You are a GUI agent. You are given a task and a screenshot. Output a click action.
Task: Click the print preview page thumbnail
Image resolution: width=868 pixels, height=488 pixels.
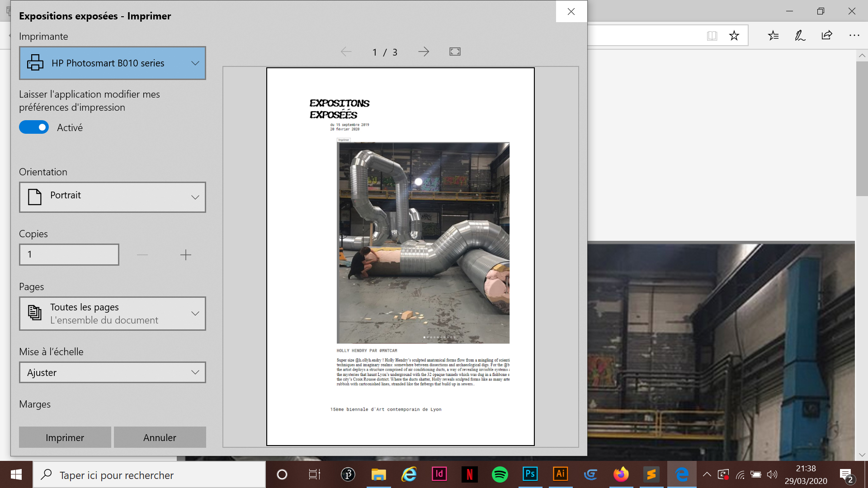[400, 257]
